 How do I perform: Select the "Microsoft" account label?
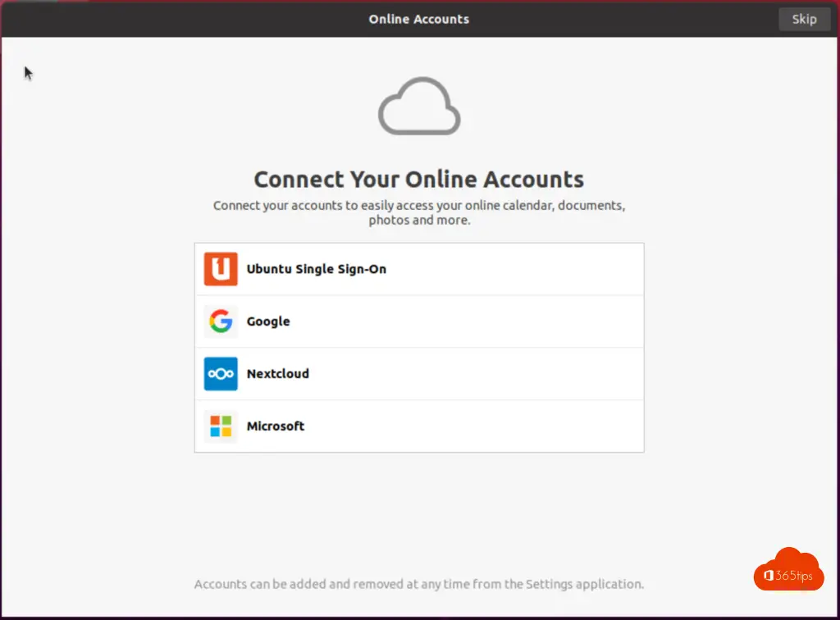pyautogui.click(x=275, y=426)
